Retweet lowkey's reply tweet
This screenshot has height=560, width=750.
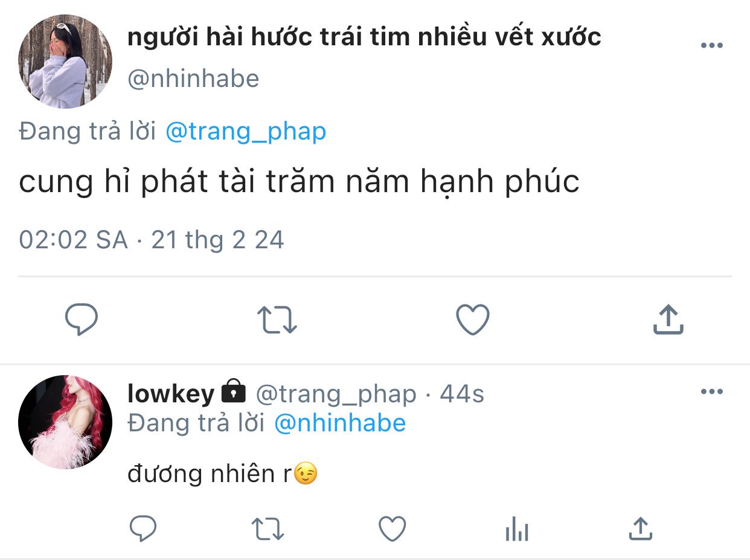(268, 529)
